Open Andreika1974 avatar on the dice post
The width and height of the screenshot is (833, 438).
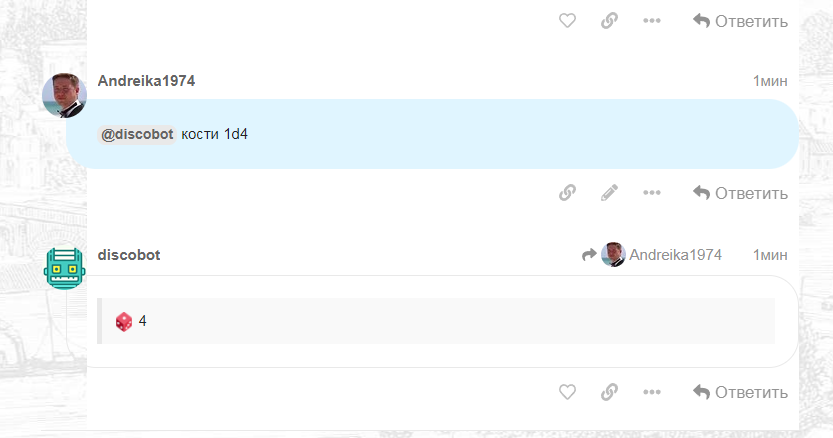[x=64, y=95]
